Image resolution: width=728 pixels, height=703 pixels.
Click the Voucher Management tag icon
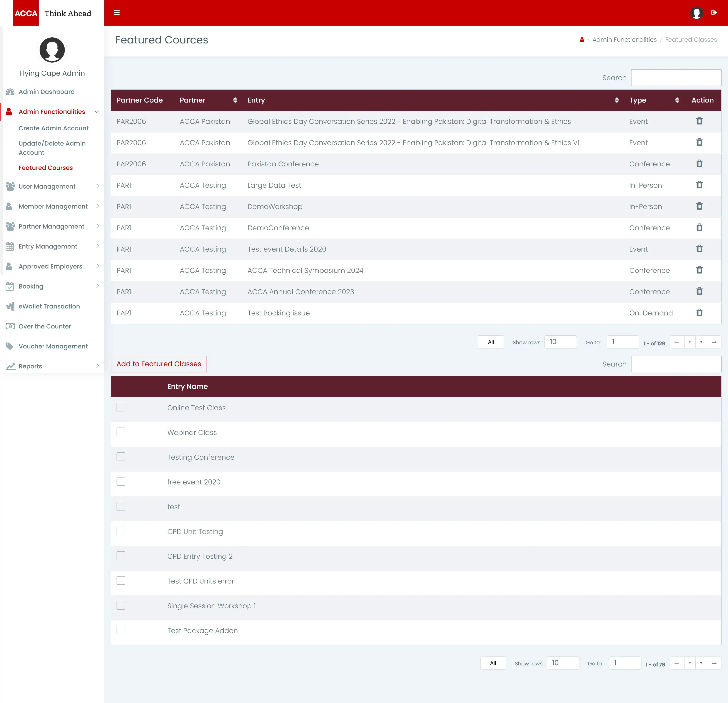coord(10,346)
